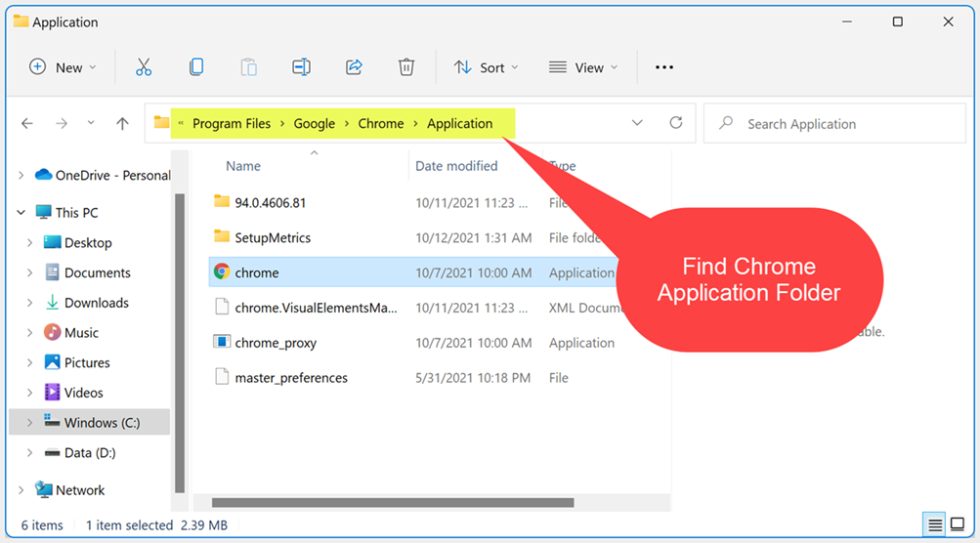This screenshot has height=543, width=980.
Task: Open recent locations dropdown arrow
Action: [91, 122]
